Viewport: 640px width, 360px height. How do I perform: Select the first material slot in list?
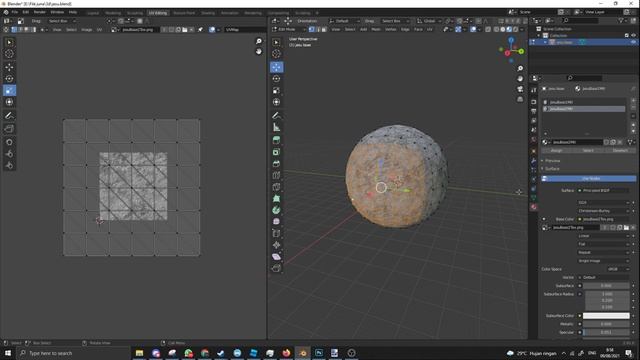point(584,102)
